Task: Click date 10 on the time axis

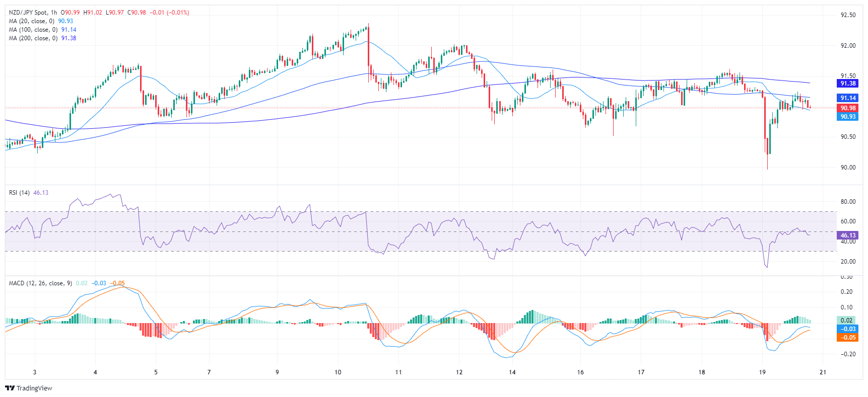Action: pos(338,372)
